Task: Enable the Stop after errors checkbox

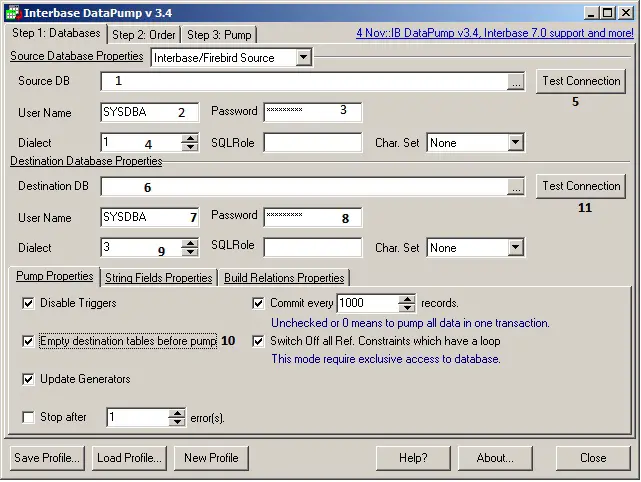Action: click(x=28, y=417)
